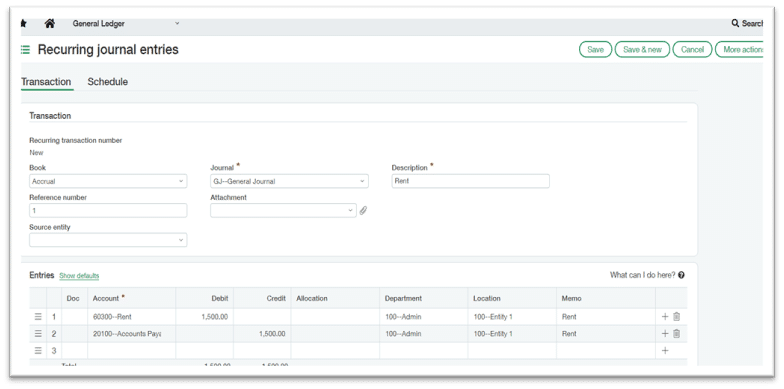Click the Location column header
The width and height of the screenshot is (784, 389).
click(512, 298)
